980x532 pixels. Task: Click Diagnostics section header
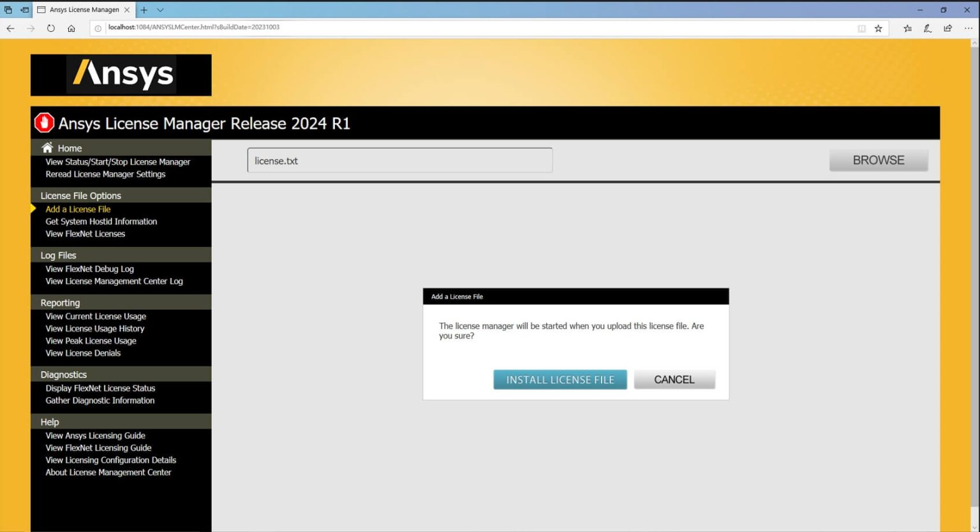(x=121, y=374)
